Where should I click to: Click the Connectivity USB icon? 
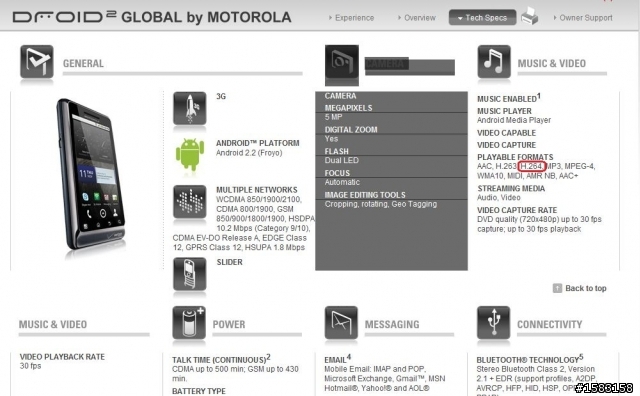pos(493,323)
